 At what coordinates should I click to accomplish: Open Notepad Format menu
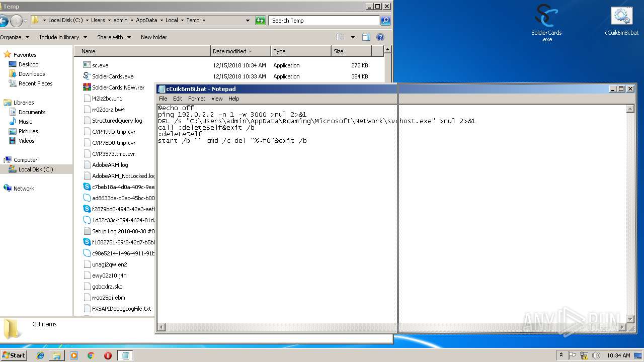[x=197, y=99]
